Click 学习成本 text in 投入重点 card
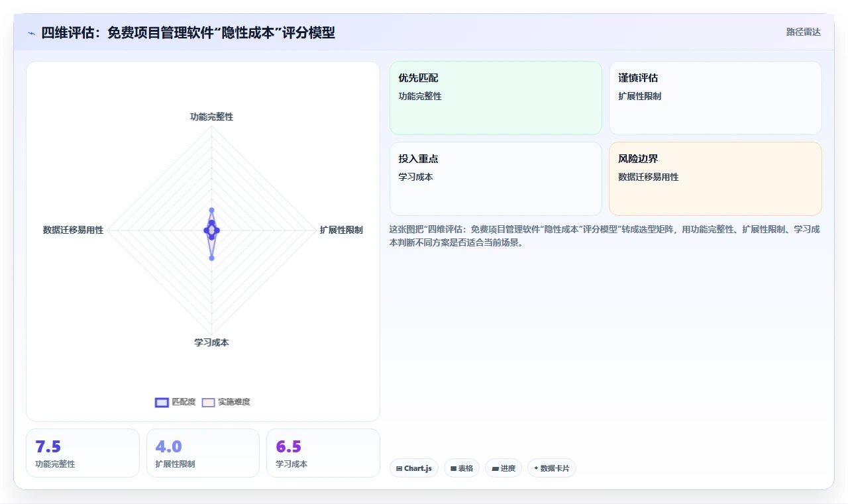 (415, 177)
